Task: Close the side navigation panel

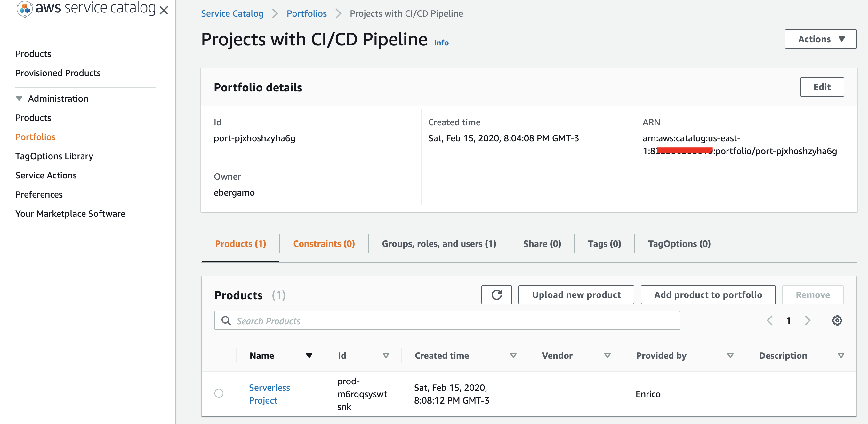Action: tap(164, 10)
